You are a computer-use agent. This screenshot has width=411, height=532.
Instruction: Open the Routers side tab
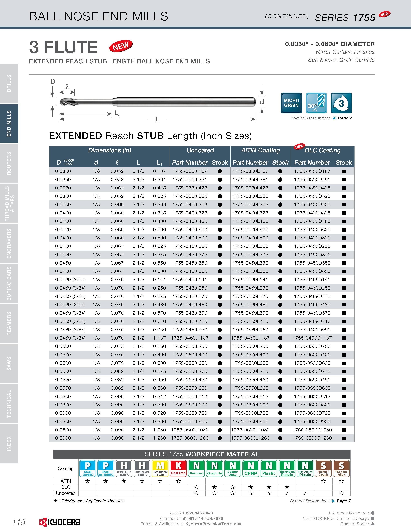pos(9,163)
